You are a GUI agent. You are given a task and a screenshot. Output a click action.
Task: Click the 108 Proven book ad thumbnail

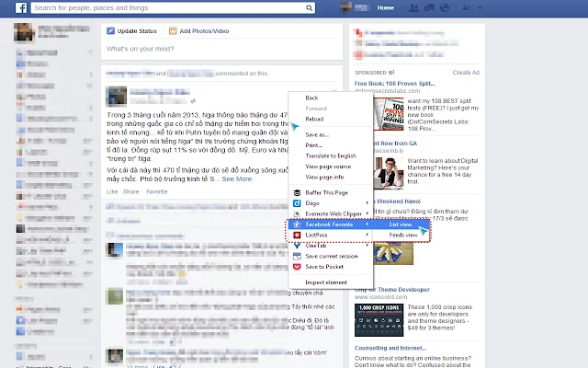[389, 114]
